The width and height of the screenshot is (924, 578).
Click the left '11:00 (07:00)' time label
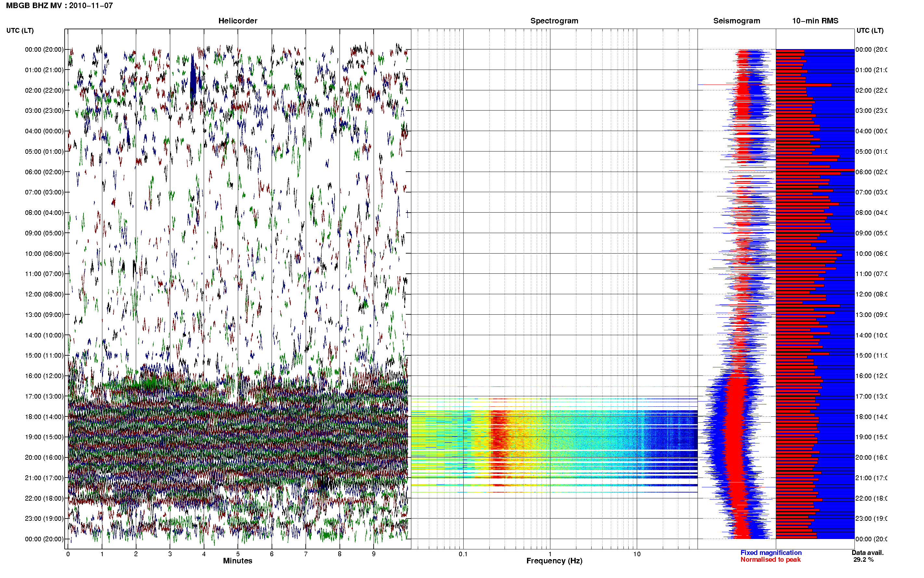pos(44,274)
